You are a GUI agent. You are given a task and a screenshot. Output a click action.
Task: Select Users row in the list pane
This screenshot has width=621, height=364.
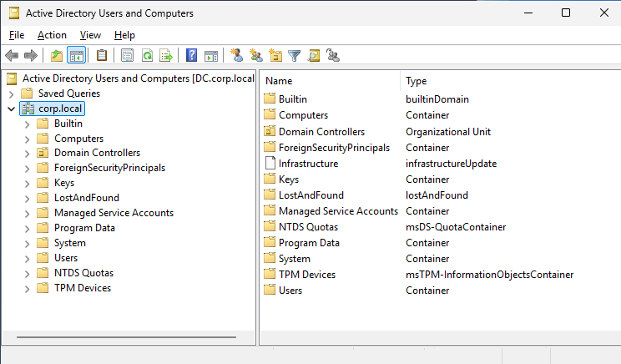tap(290, 291)
